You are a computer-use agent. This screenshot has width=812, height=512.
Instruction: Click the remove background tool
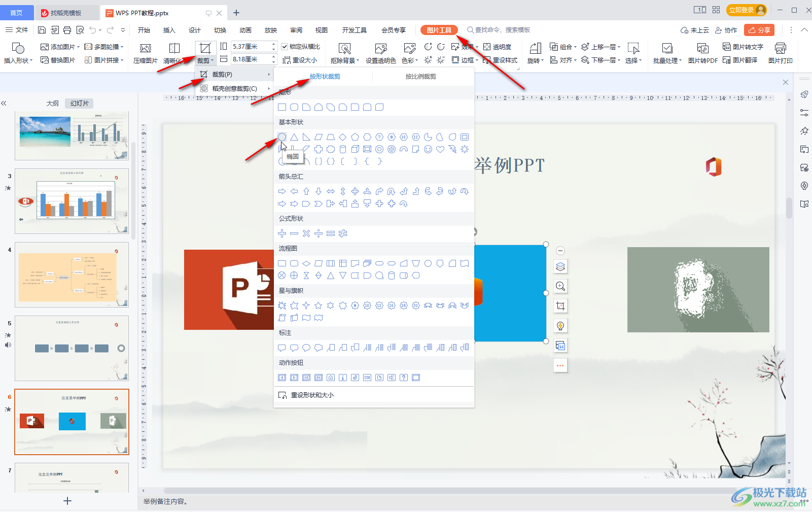(x=345, y=53)
